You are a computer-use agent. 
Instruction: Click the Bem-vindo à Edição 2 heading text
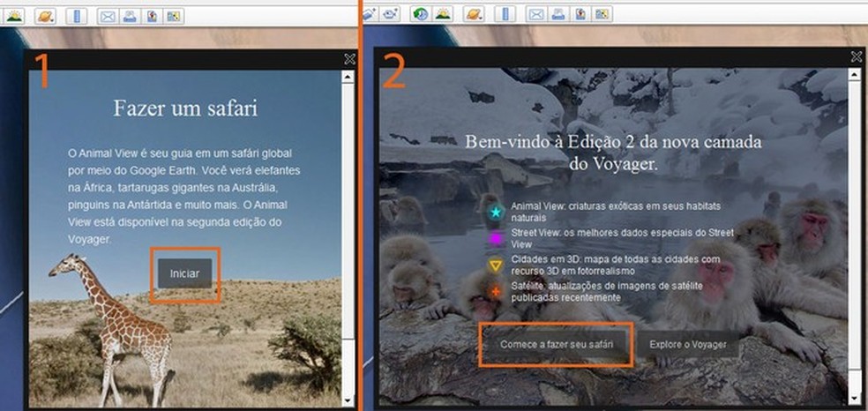(613, 152)
